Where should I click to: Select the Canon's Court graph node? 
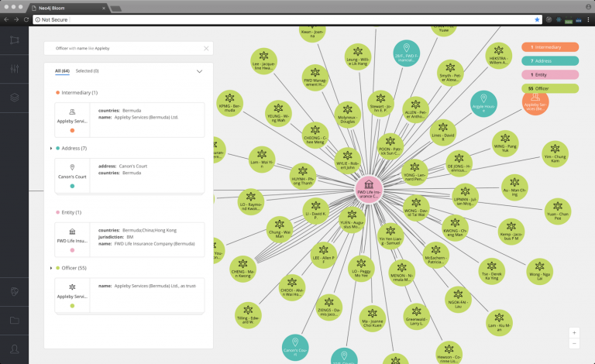(x=295, y=347)
